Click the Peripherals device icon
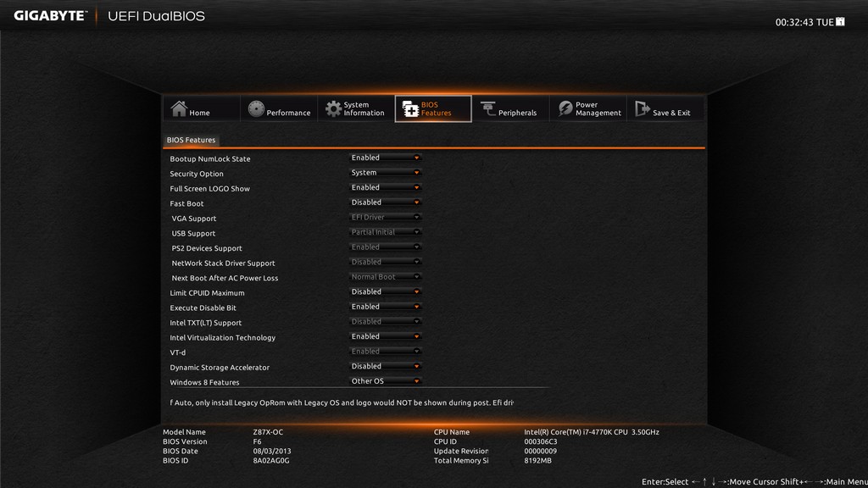Viewport: 868px width, 488px height. click(x=487, y=108)
